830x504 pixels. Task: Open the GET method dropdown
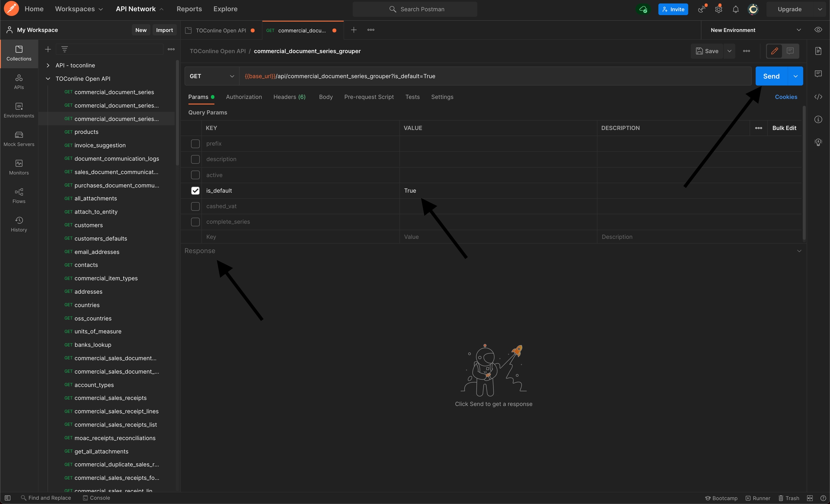[211, 76]
